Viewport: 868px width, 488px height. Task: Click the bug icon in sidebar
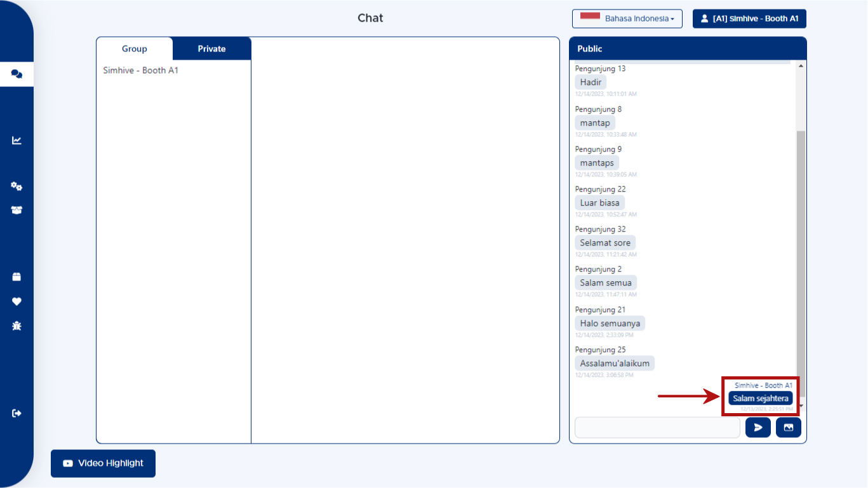pyautogui.click(x=17, y=326)
